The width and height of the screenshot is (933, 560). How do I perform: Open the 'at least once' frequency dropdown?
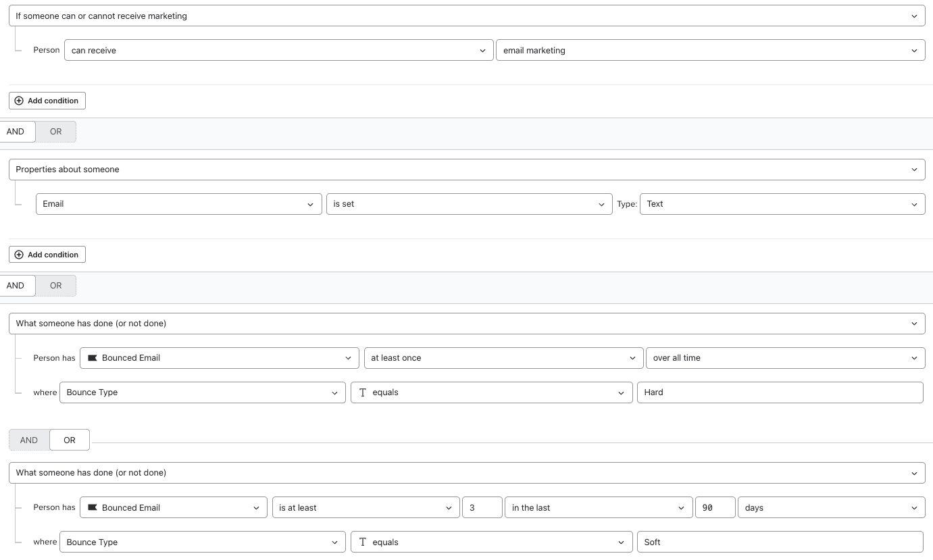503,358
